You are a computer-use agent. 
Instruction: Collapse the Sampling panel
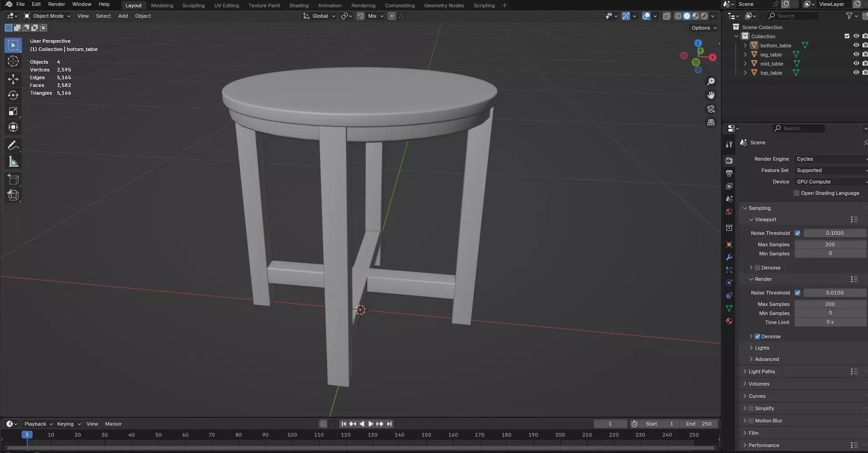[759, 208]
